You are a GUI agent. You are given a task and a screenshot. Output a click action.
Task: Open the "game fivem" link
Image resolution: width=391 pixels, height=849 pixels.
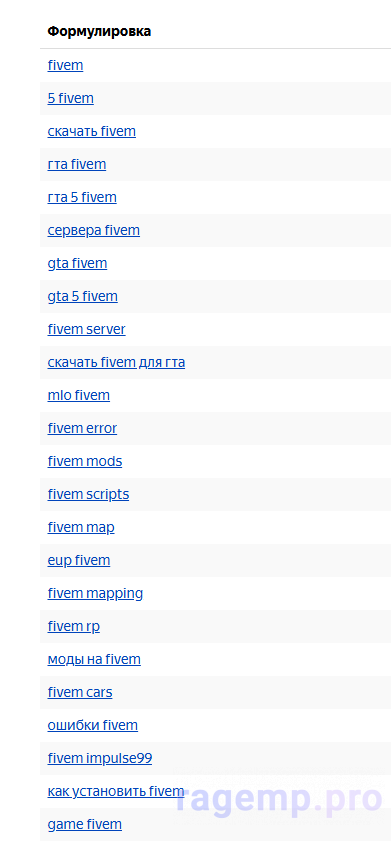tap(84, 825)
